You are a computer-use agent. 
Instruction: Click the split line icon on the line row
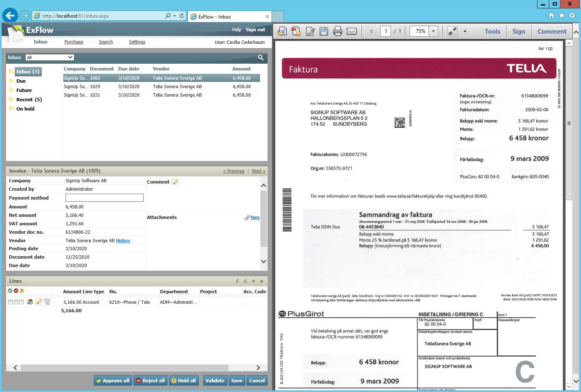[x=47, y=302]
